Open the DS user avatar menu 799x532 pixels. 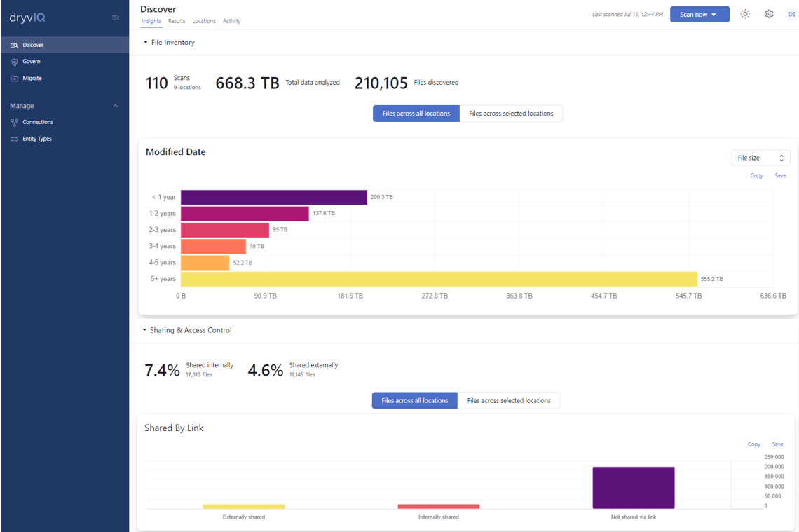(x=791, y=14)
